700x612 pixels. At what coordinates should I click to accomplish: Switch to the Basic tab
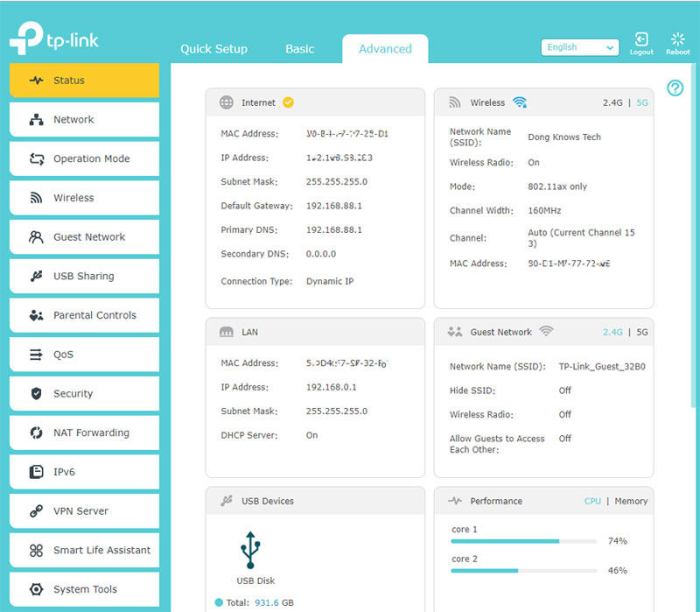click(x=299, y=49)
